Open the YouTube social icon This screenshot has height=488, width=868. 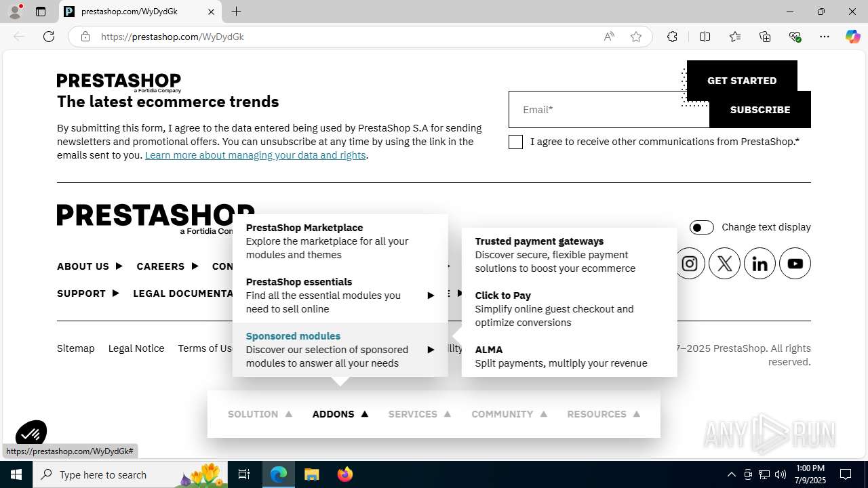click(795, 264)
